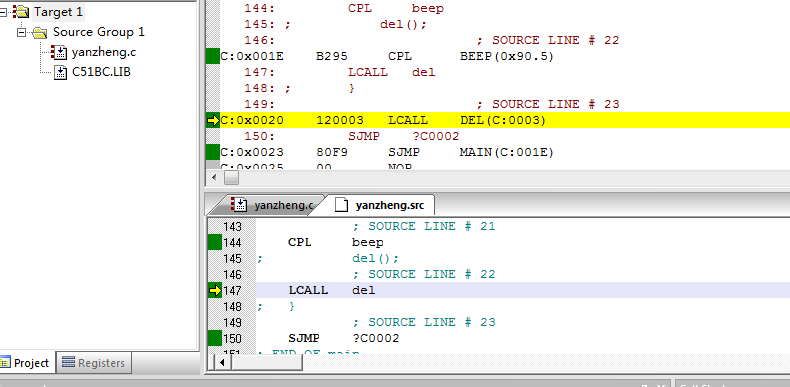
Task: Click the SJMP MAIN(C:001E) line
Action: (x=387, y=152)
